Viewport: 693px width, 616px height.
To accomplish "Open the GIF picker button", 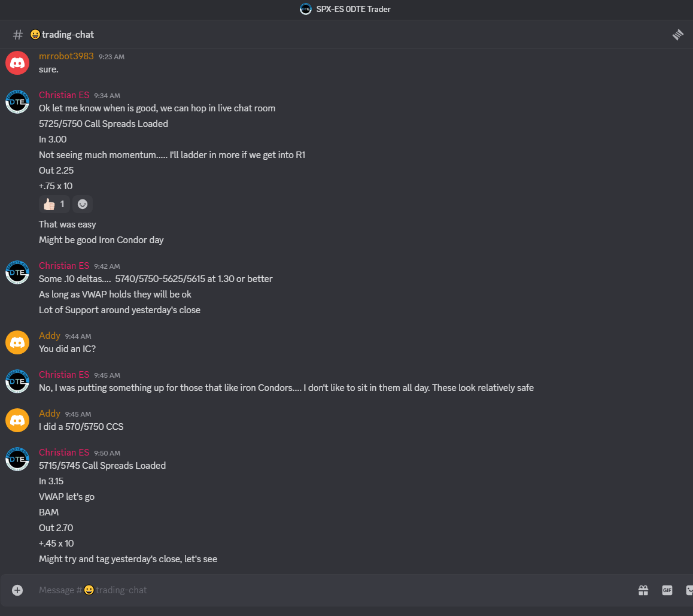I will (667, 590).
